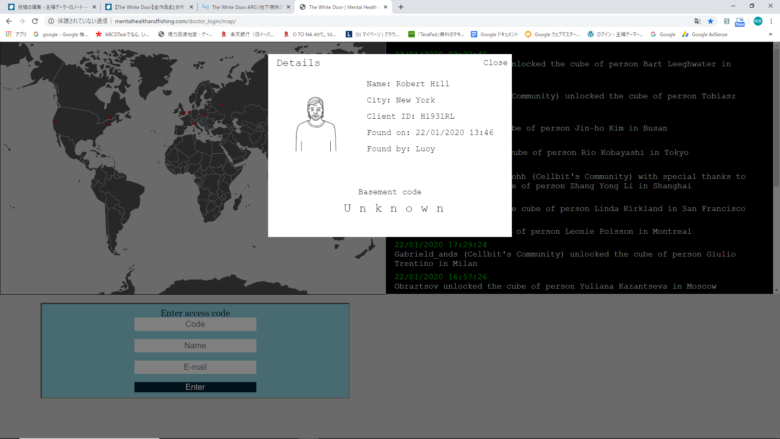
Task: Click the Code input field
Action: click(x=195, y=324)
